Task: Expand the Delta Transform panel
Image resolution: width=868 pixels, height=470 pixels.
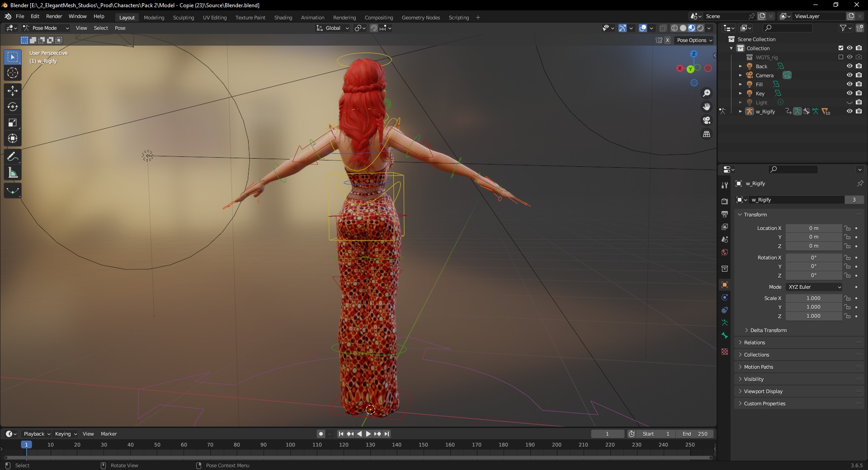Action: [x=768, y=330]
